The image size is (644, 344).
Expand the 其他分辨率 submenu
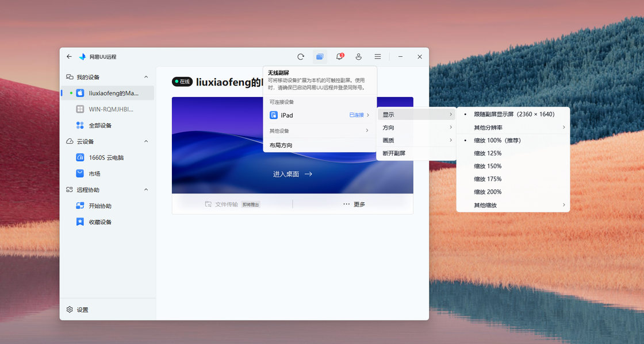pos(513,127)
